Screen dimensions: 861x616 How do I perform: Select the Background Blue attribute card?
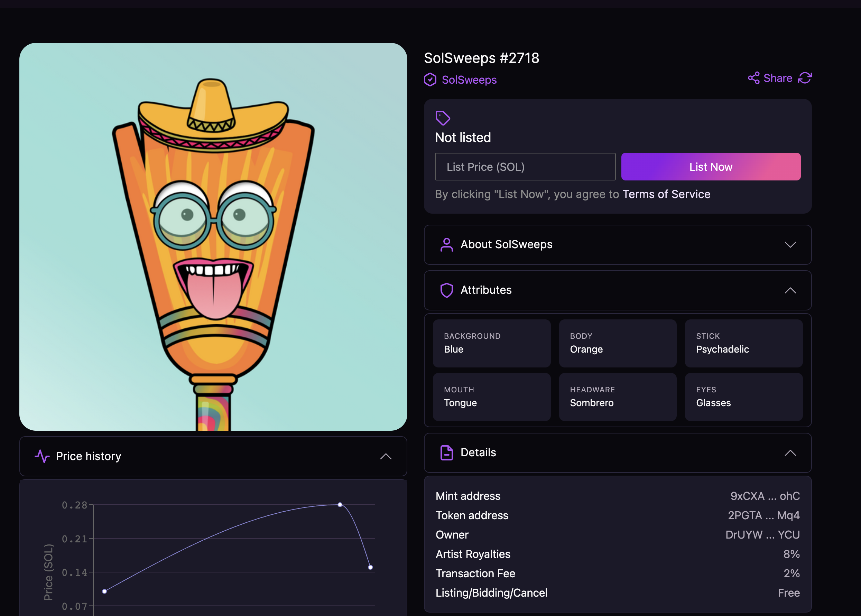pyautogui.click(x=491, y=343)
